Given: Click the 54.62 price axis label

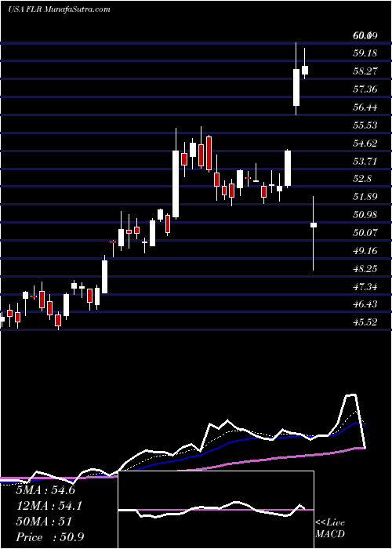Looking at the screenshot, I should 365,143.
